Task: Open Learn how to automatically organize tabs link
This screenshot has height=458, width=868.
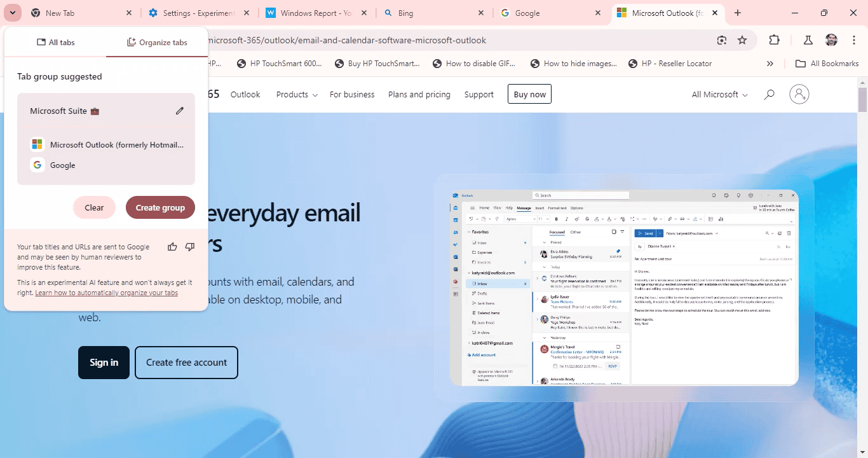Action: click(x=106, y=293)
